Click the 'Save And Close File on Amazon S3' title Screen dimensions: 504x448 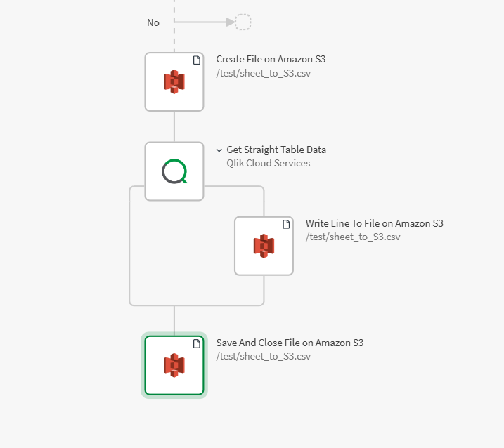click(x=290, y=343)
